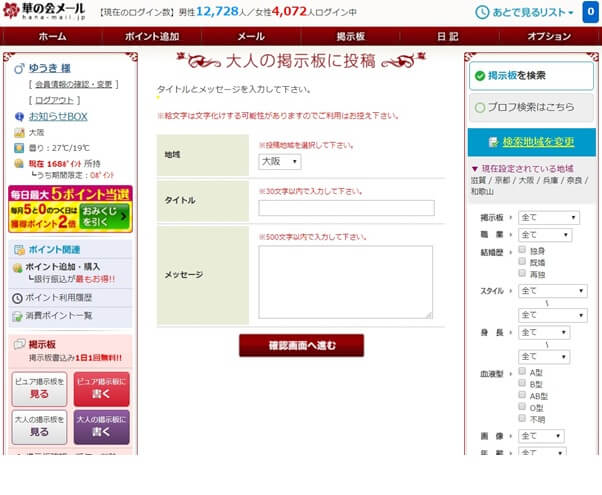Click the coin icon beside 現在ポイント所持
602x495 pixels.
click(x=19, y=164)
